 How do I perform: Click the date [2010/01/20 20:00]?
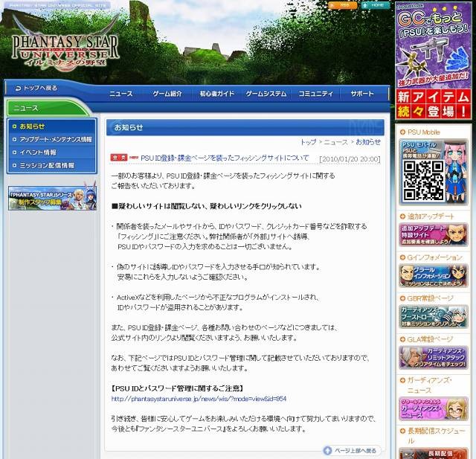(350, 159)
